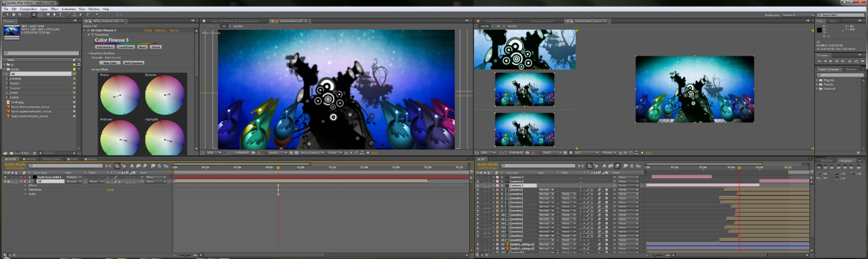This screenshot has height=259, width=868.
Task: Click left align in Paragraph panel
Action: click(x=819, y=167)
